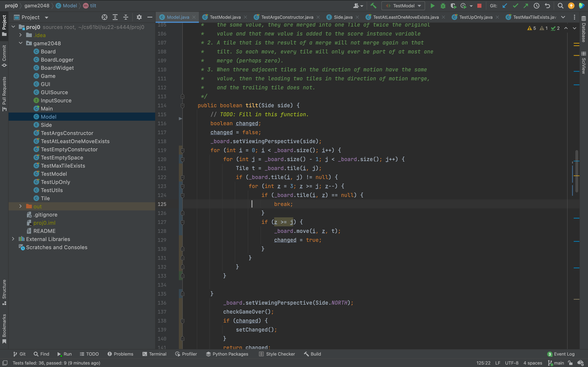The height and width of the screenshot is (367, 588).
Task: Click the Build project hammer icon
Action: point(373,6)
